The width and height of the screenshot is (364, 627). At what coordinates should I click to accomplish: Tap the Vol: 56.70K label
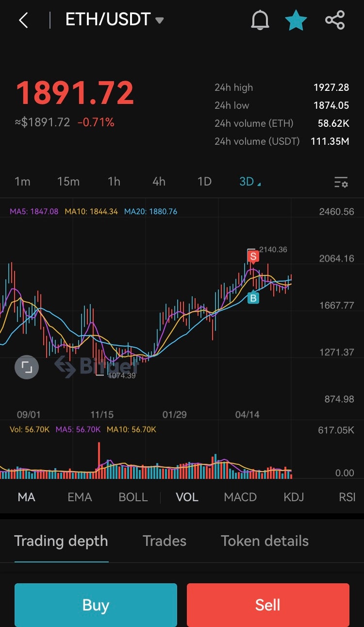[30, 429]
